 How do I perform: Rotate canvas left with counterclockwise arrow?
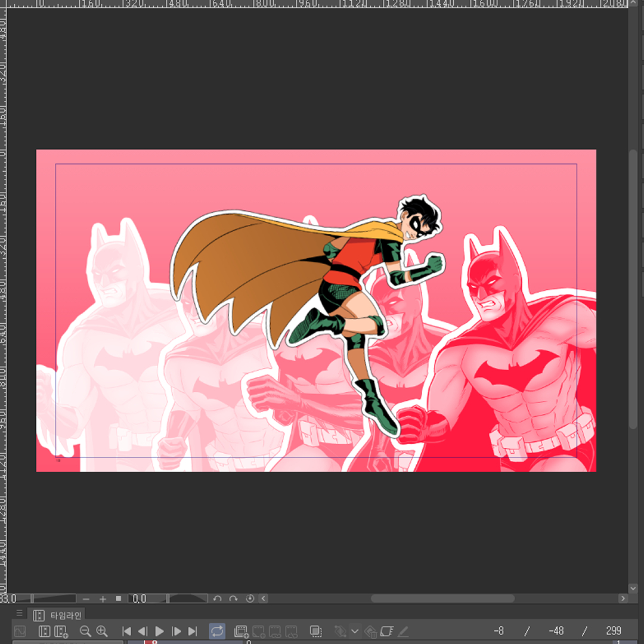218,599
